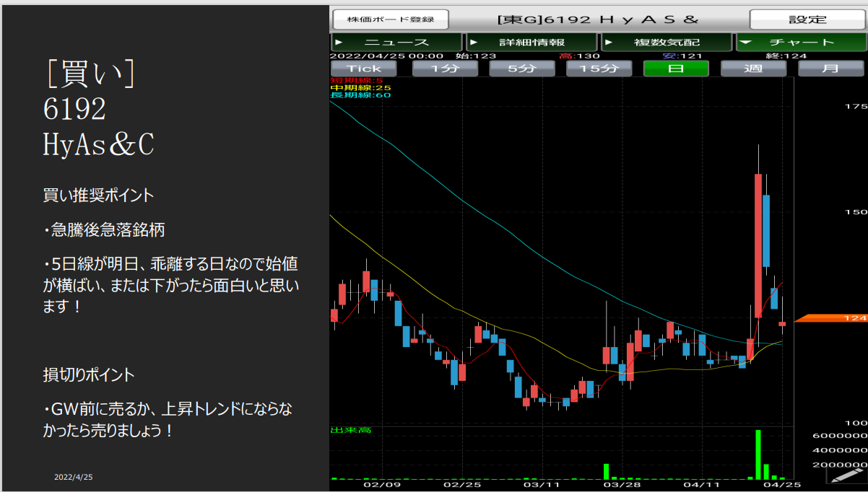This screenshot has width=868, height=492.
Task: Click the 高:130 high price text
Action: (x=580, y=56)
